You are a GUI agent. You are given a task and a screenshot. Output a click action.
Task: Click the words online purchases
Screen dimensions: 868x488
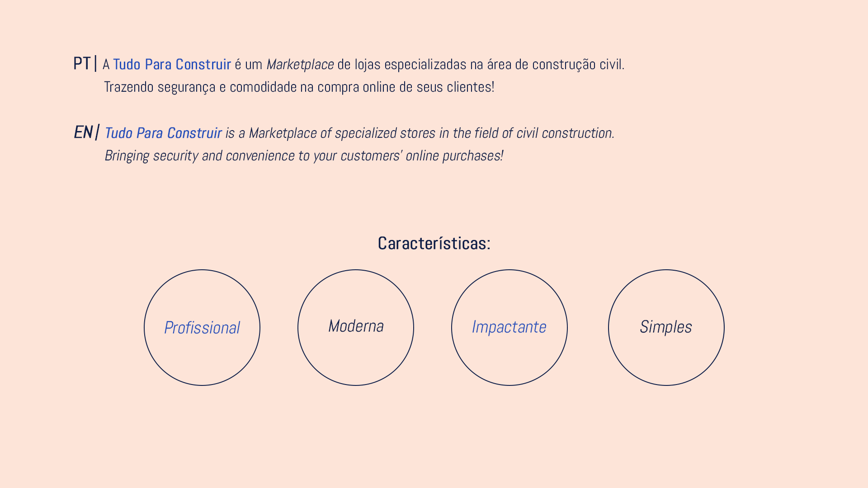454,156
